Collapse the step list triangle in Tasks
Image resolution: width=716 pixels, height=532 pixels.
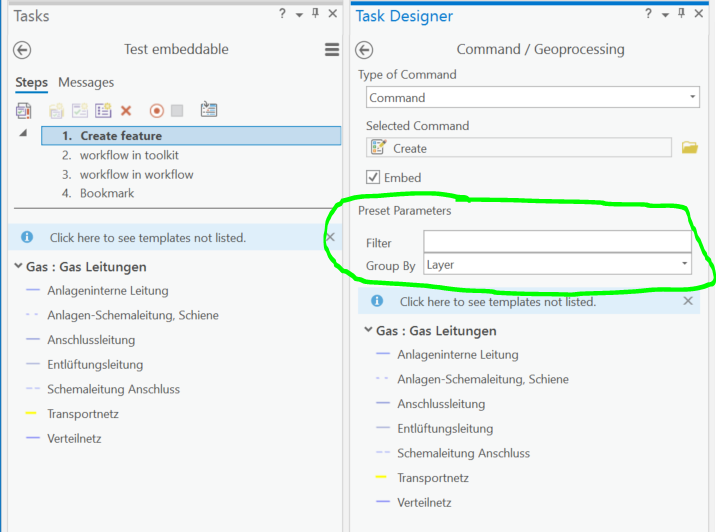pyautogui.click(x=23, y=134)
